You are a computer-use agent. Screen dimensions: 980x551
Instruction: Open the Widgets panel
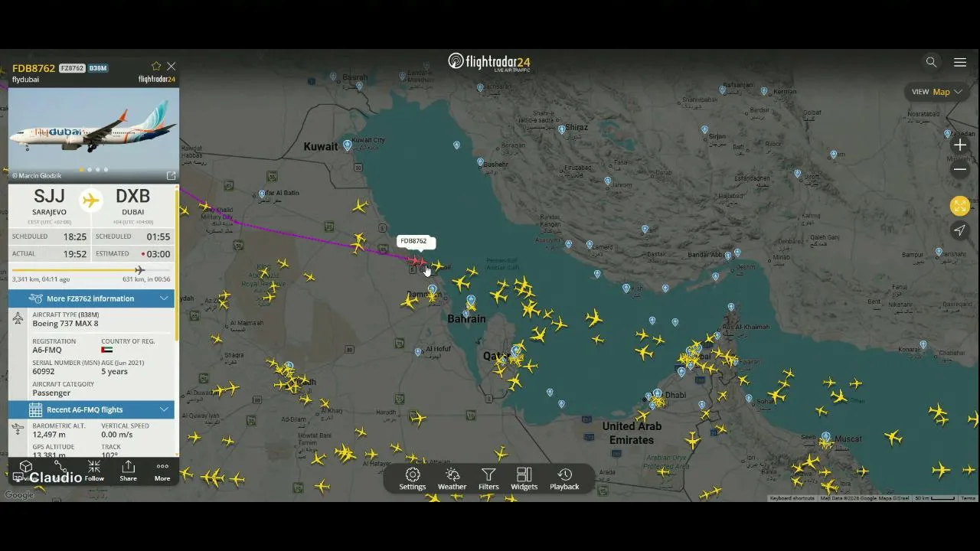tap(524, 479)
